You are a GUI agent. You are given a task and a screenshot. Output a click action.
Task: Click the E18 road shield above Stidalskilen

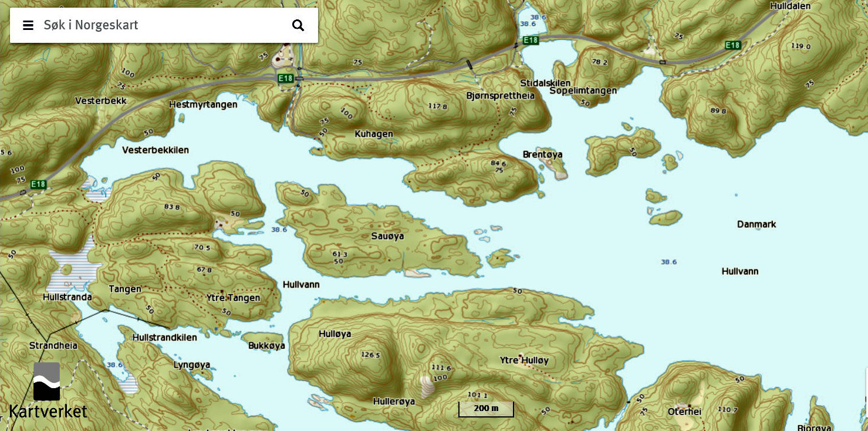pos(531,40)
